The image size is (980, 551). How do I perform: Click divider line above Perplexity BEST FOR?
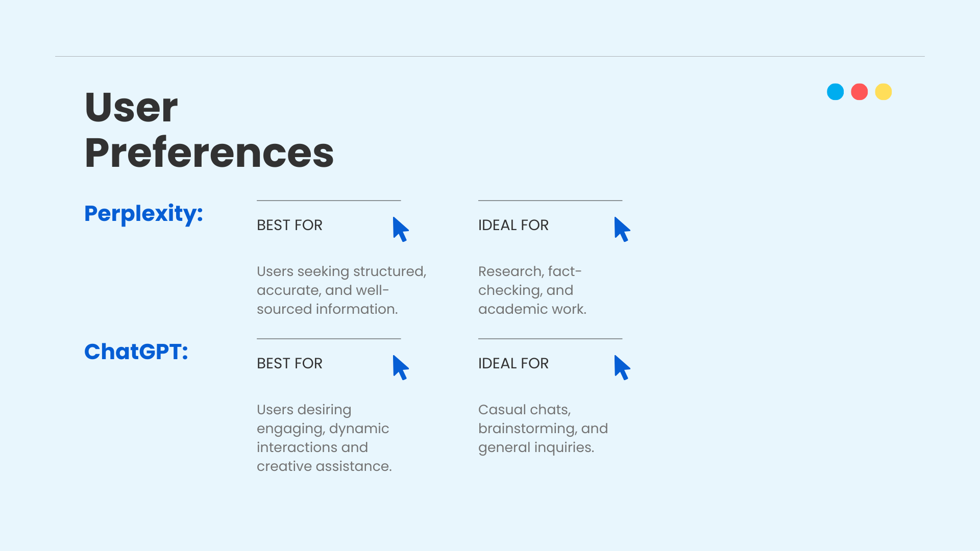329,201
